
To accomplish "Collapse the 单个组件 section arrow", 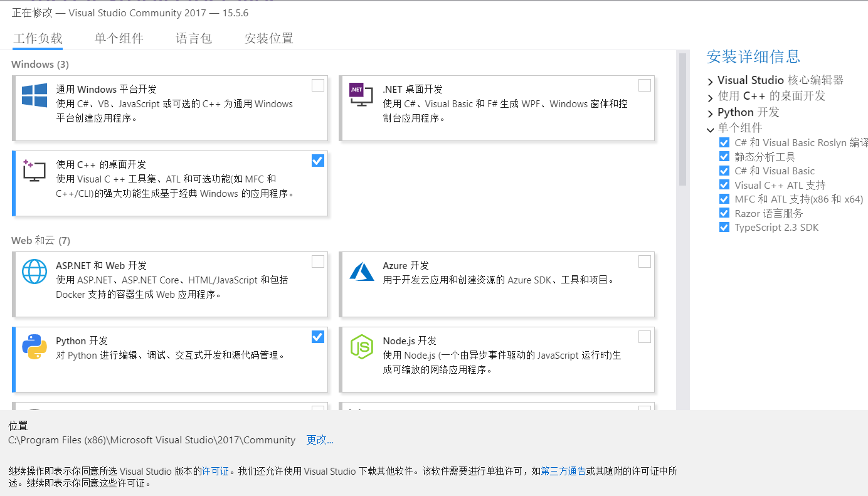I will (710, 130).
